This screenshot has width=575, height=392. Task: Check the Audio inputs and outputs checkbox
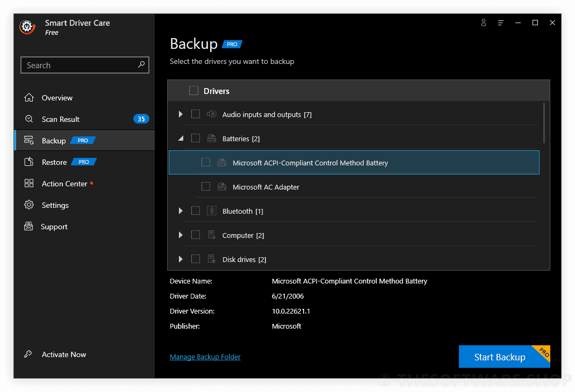tap(196, 114)
